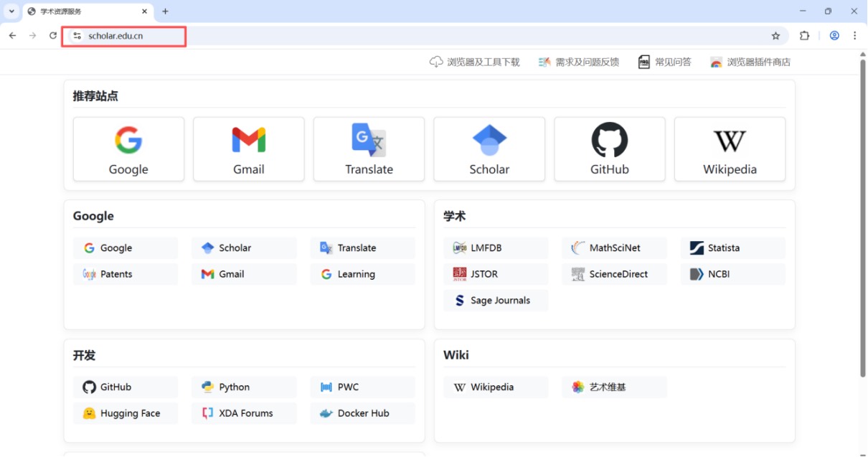
Task: Click the 浏览器及工具下载 link
Action: pyautogui.click(x=475, y=62)
